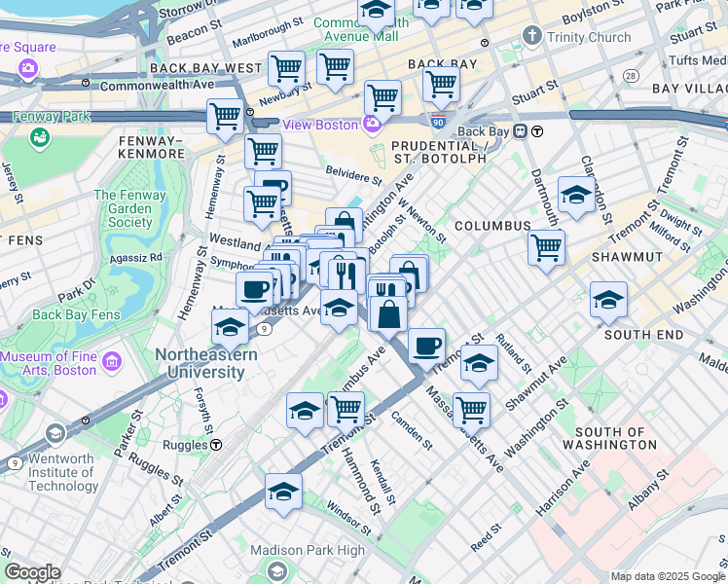
Task: Click Wentworth Institute of Technology school pin
Action: point(55,434)
